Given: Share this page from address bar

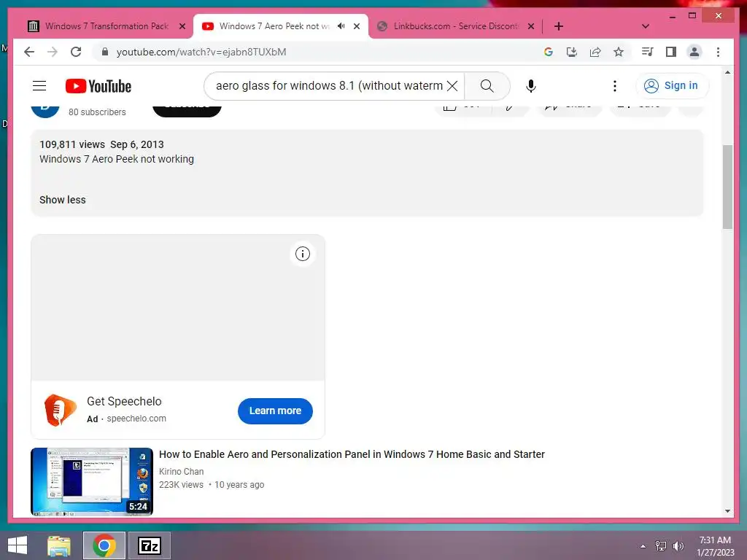Looking at the screenshot, I should click(x=595, y=52).
